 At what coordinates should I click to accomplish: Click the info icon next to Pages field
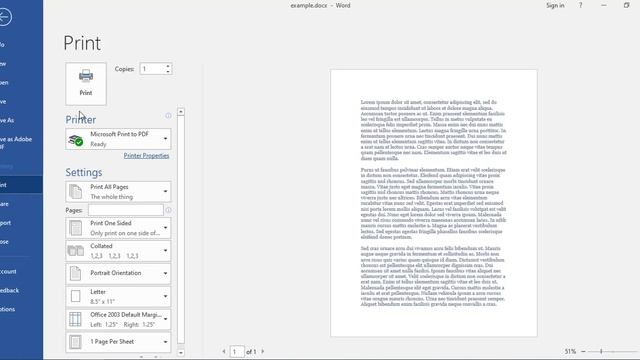click(x=168, y=210)
